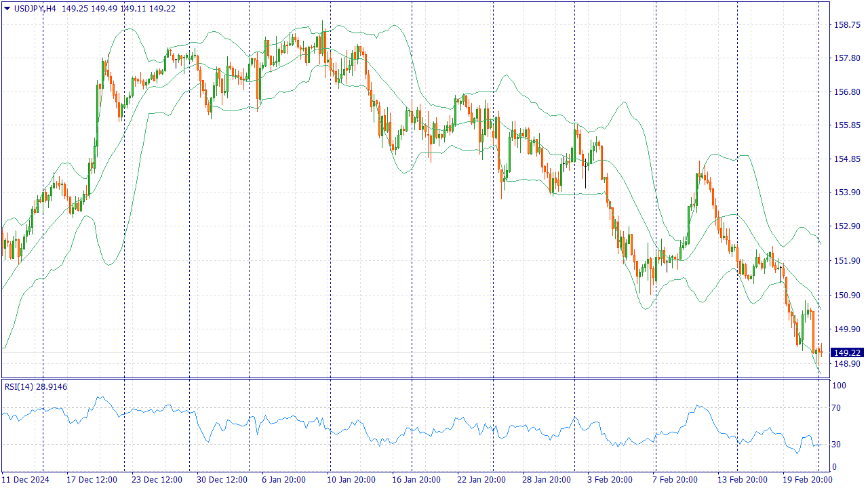Click the 3 Feb 20:00 time label
Screen dimensions: 868x488
coord(611,480)
